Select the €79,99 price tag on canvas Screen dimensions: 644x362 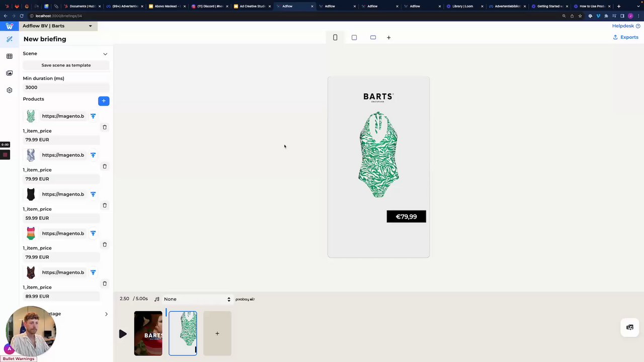click(406, 217)
